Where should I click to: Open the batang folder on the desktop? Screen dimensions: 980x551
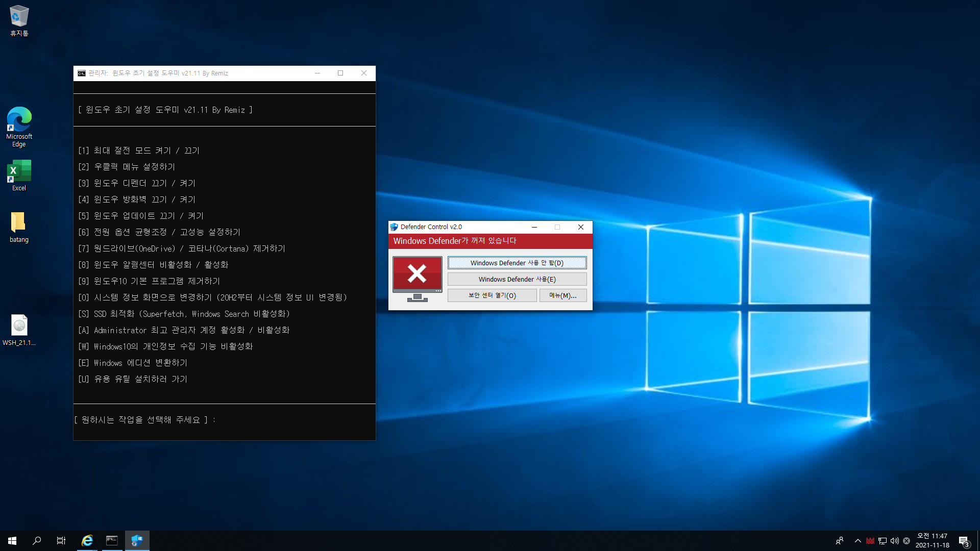(x=19, y=228)
